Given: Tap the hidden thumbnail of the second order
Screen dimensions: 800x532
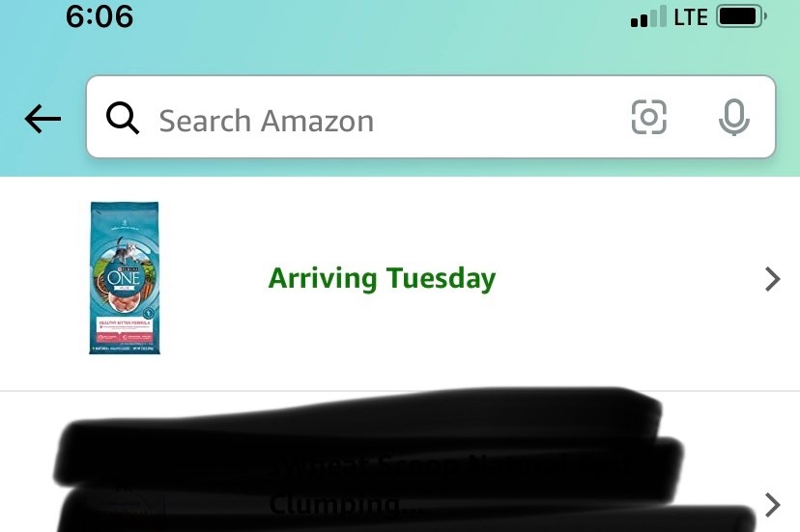Looking at the screenshot, I should pyautogui.click(x=125, y=508).
